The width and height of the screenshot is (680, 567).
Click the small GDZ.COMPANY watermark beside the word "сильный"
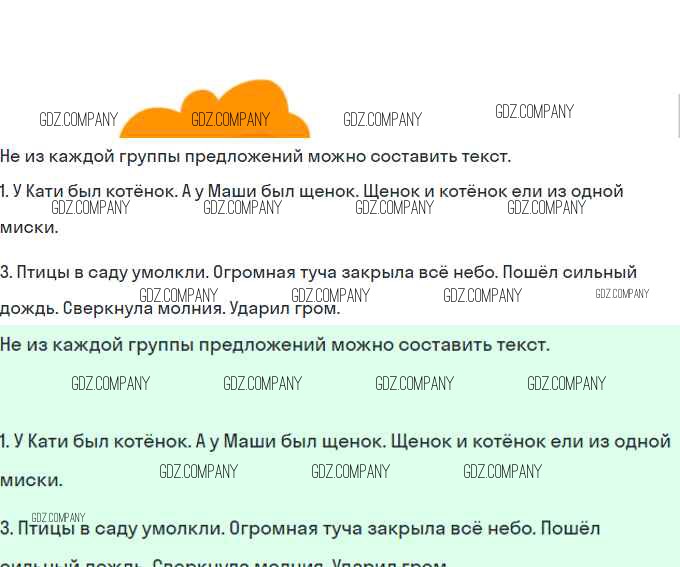pos(622,293)
